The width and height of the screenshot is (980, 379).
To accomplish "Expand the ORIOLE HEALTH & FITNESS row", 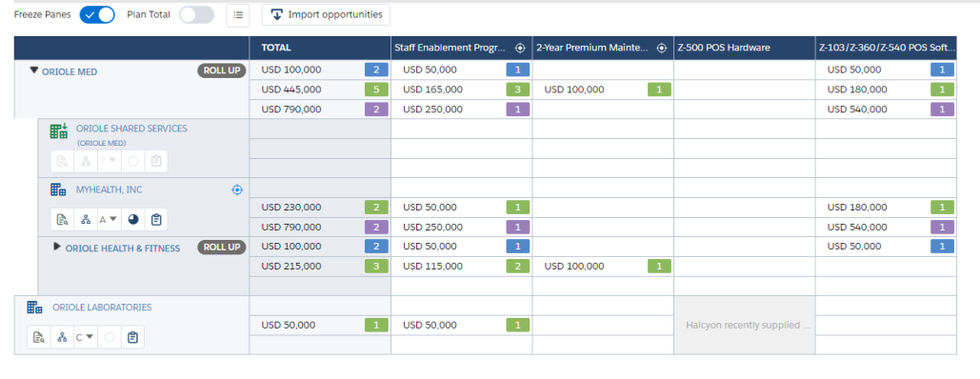I will (x=57, y=247).
